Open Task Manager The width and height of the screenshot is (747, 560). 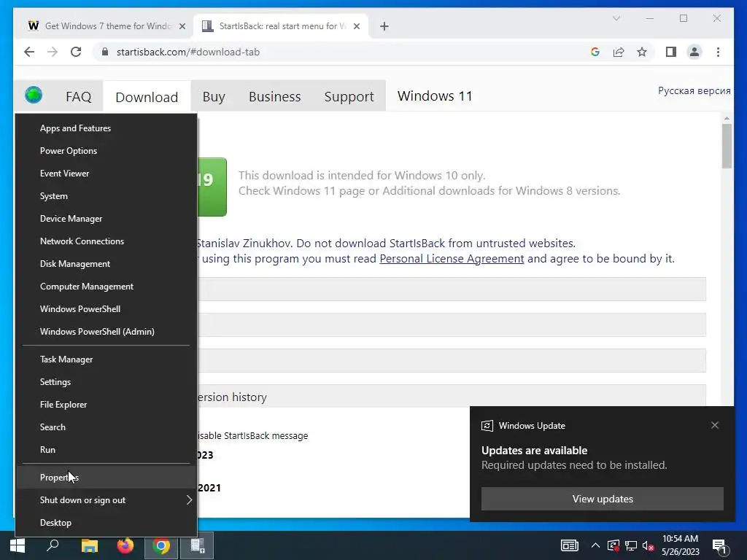107,359
